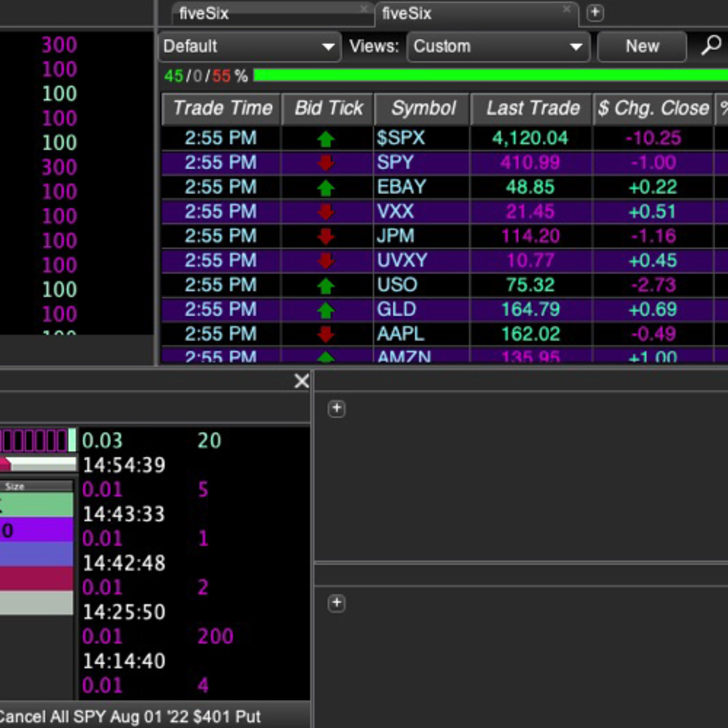Select the $SPX symbol cell
This screenshot has height=728, width=728.
422,138
